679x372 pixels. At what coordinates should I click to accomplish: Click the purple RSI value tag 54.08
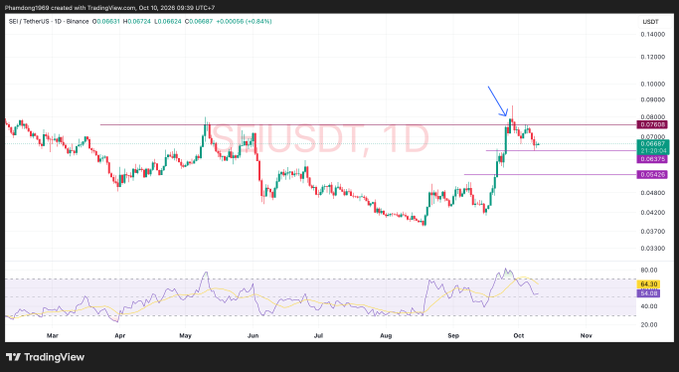click(648, 293)
